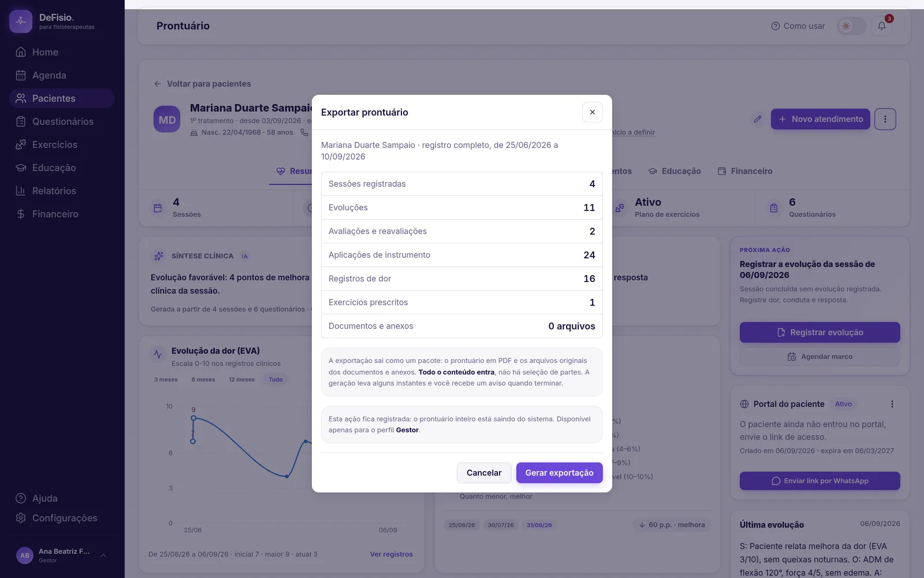Click the Evolução da dor pulse icon

pyautogui.click(x=158, y=354)
